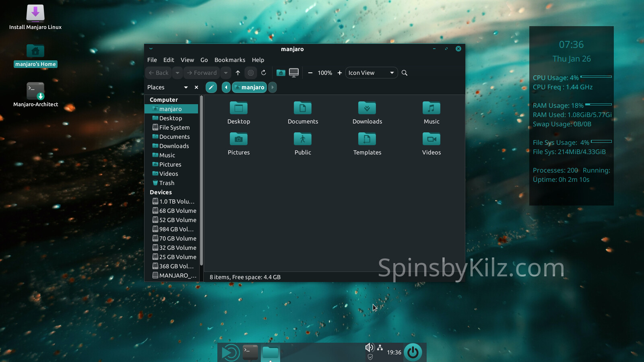Image resolution: width=644 pixels, height=362 pixels.
Task: Open the Icon View mode dropdown
Action: coord(371,73)
